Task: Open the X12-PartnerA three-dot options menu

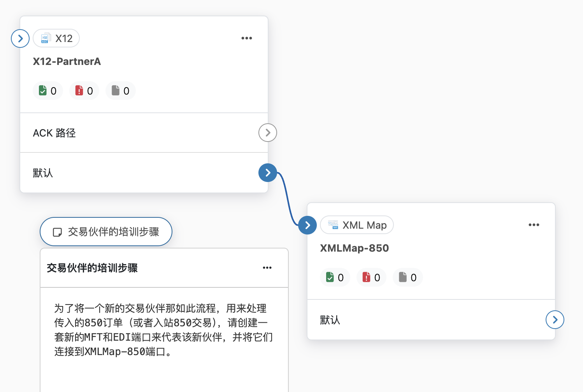Action: coord(246,38)
